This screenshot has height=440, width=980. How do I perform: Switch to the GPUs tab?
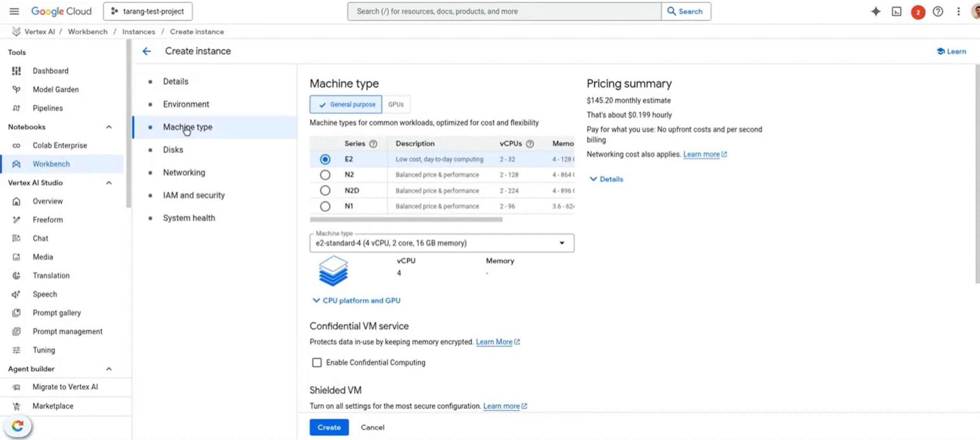[396, 104]
